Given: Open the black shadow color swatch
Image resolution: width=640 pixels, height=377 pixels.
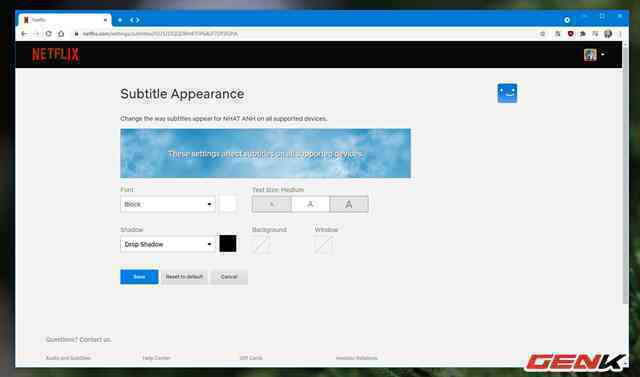Looking at the screenshot, I should click(x=228, y=244).
